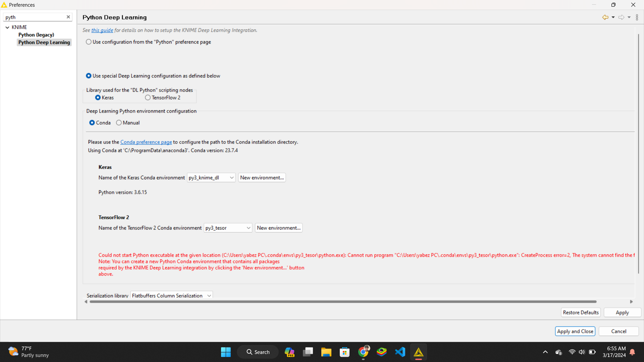The image size is (644, 362).
Task: Select Python (legacy) preference page
Action: (x=36, y=35)
